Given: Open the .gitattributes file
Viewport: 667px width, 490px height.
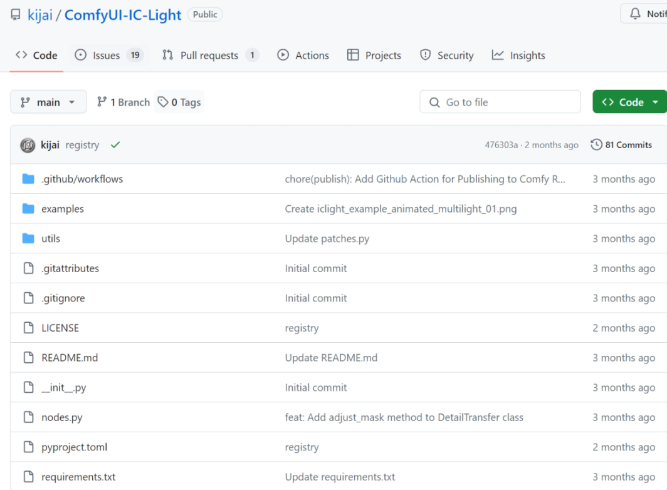Looking at the screenshot, I should click(x=70, y=268).
